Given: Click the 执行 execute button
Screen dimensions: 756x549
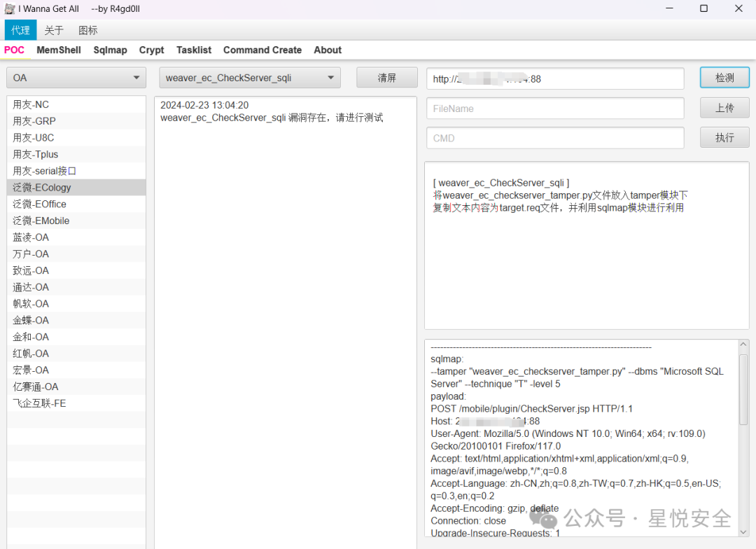Looking at the screenshot, I should click(x=724, y=138).
